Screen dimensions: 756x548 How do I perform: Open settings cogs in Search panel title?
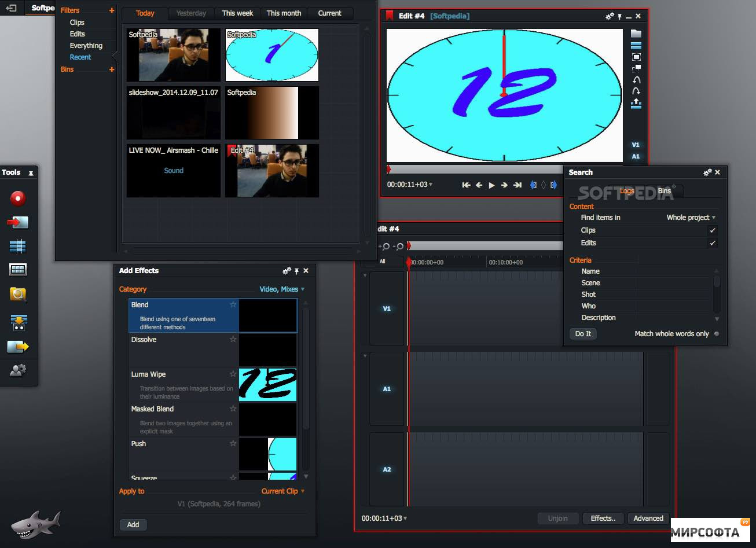click(x=707, y=172)
